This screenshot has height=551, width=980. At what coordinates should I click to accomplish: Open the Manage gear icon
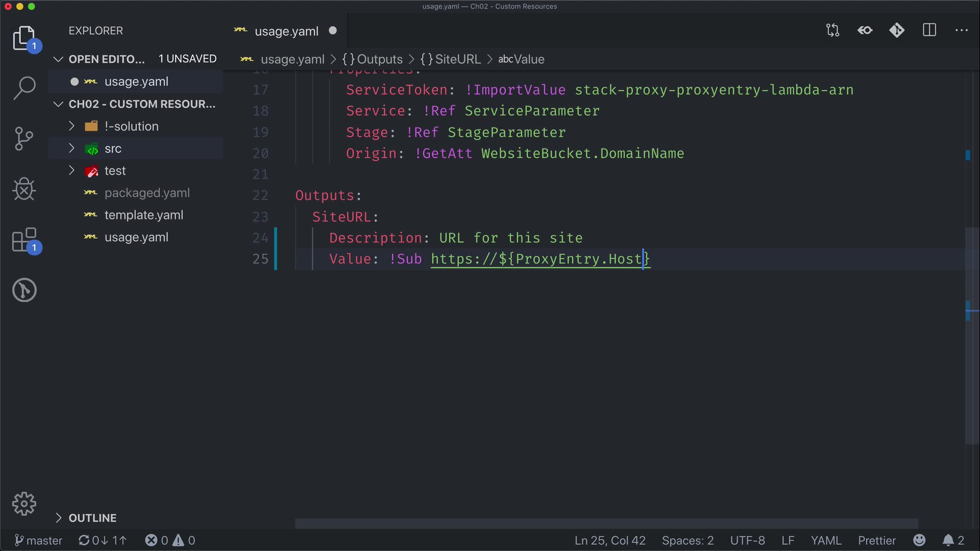pyautogui.click(x=24, y=504)
